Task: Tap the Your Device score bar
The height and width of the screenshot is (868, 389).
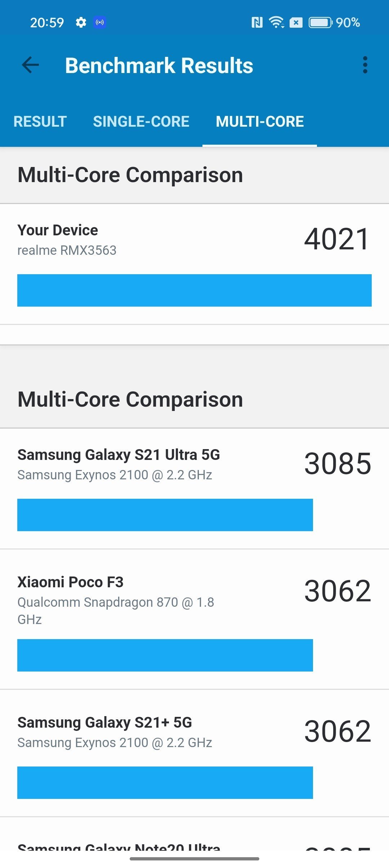Action: click(194, 290)
